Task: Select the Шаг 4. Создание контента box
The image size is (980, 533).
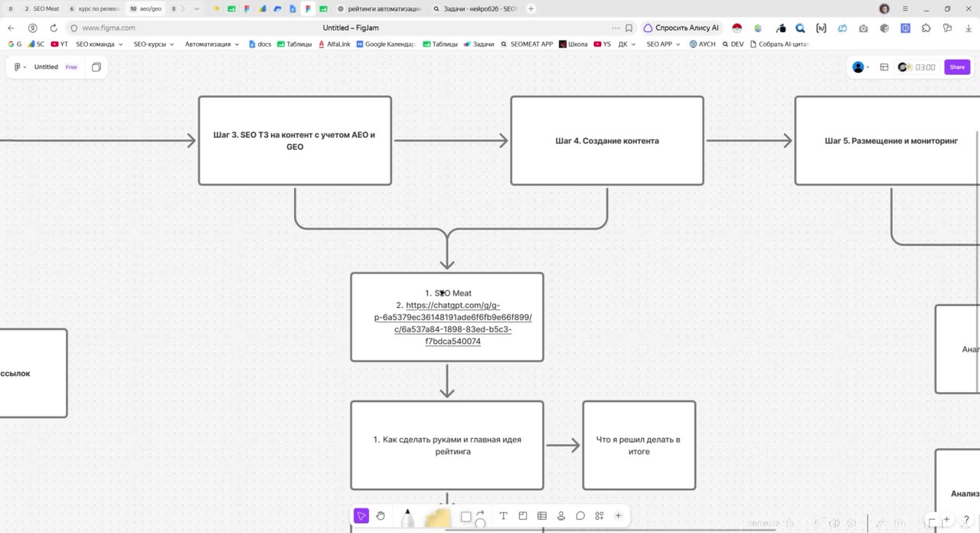Action: point(607,141)
